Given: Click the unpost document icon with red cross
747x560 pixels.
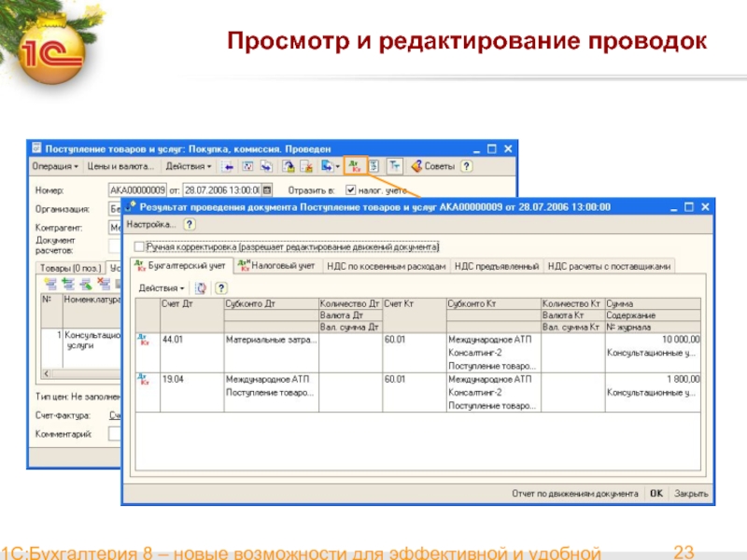Looking at the screenshot, I should 306,167.
